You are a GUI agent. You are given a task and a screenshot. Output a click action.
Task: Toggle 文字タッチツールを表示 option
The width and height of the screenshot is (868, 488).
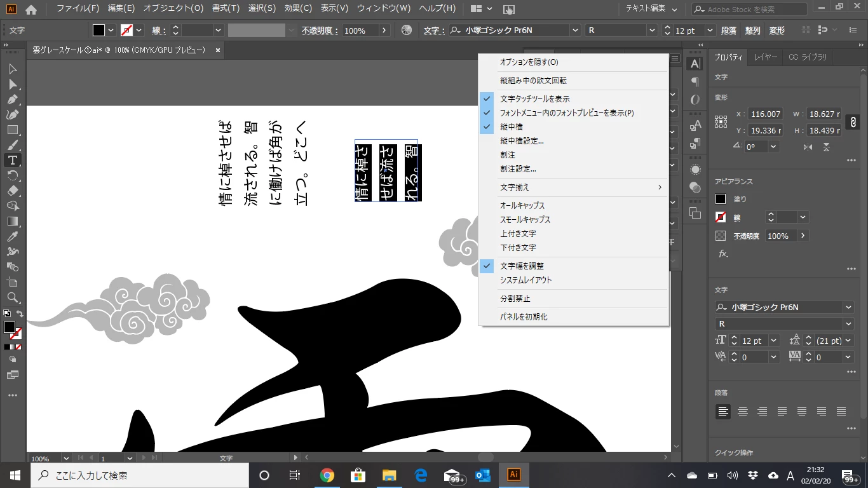[534, 99]
